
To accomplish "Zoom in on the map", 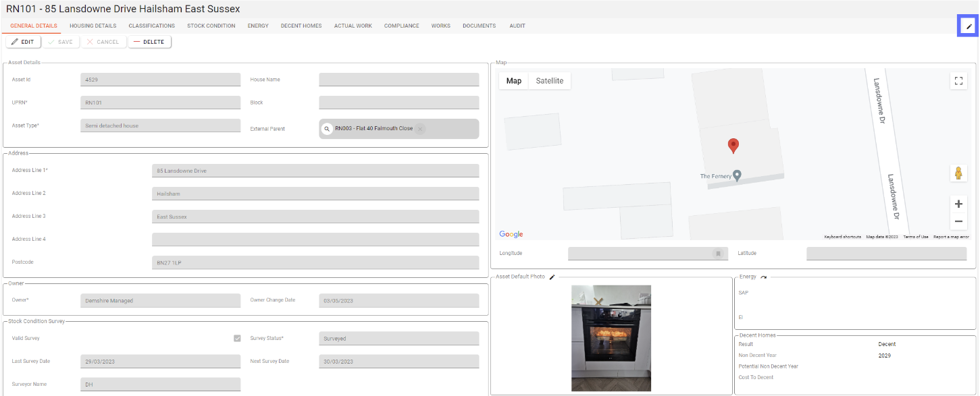I will (958, 204).
